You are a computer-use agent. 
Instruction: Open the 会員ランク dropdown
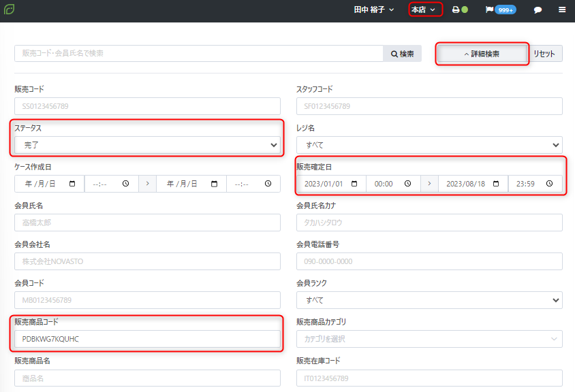pos(429,300)
